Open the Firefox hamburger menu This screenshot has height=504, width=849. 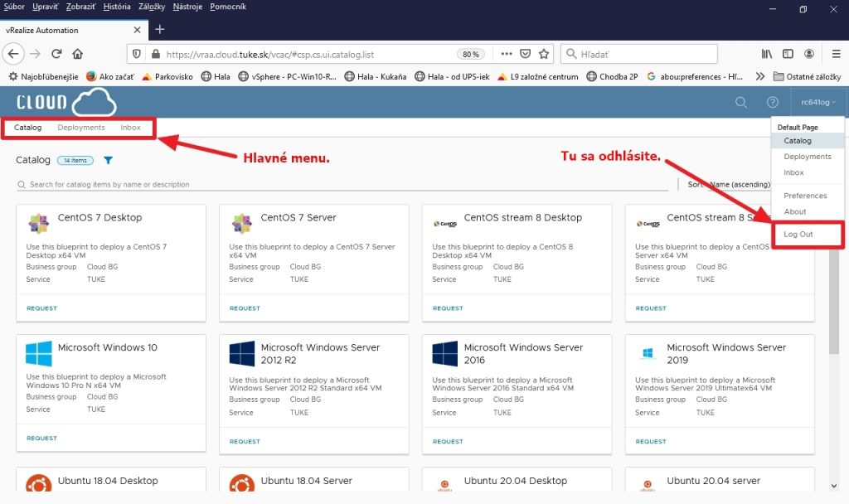click(836, 54)
